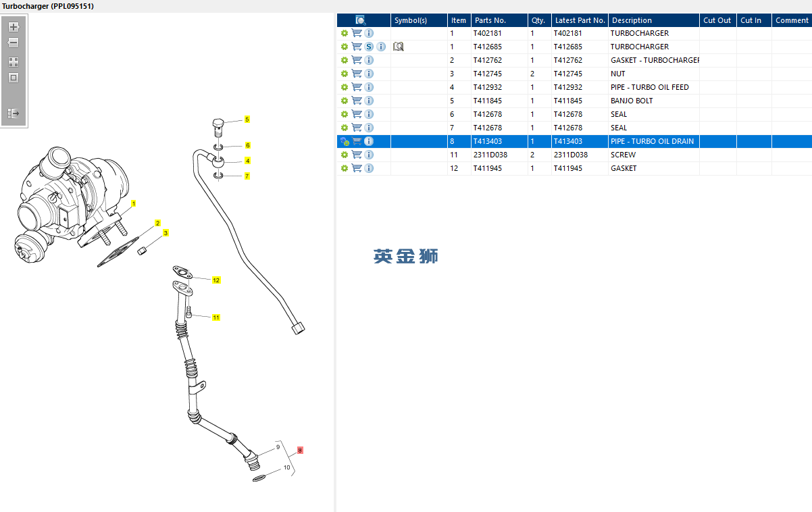Add T402181 turbocharger to cart
The height and width of the screenshot is (512, 812).
[357, 33]
